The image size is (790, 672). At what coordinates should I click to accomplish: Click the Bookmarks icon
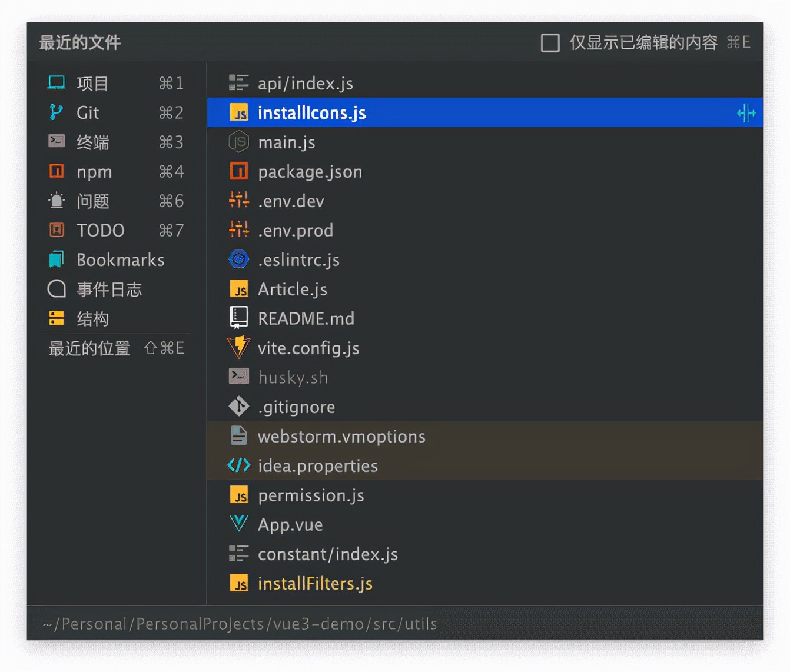point(57,260)
